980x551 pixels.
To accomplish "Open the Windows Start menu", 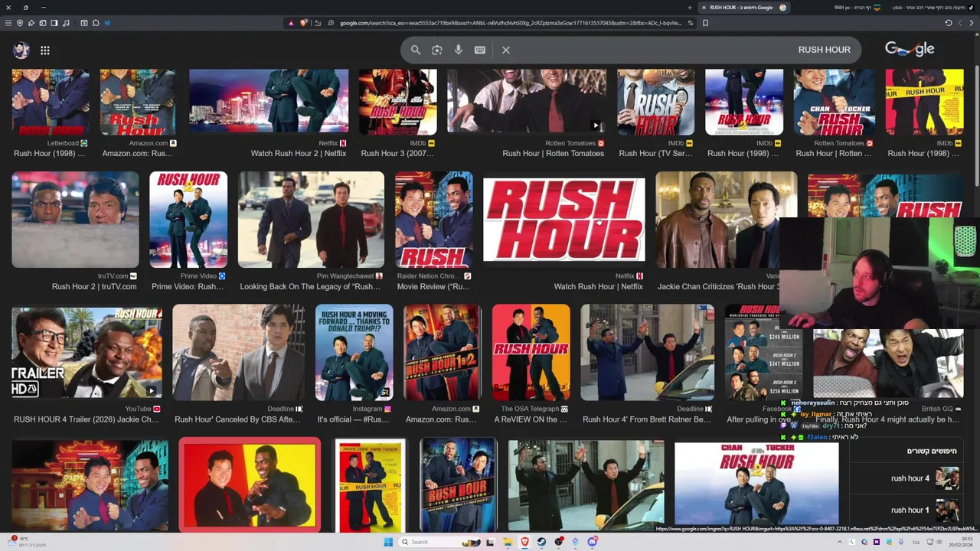I will pyautogui.click(x=388, y=542).
